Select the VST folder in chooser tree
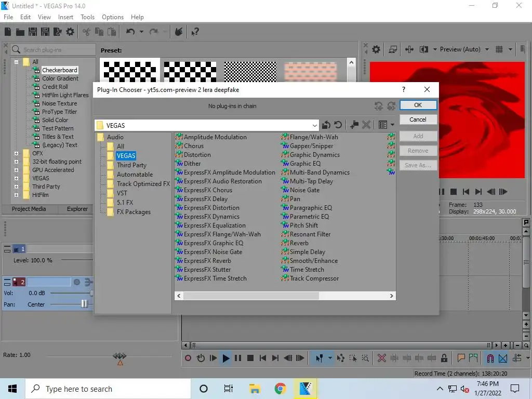Screen dimensions: 532x399 click(x=122, y=193)
